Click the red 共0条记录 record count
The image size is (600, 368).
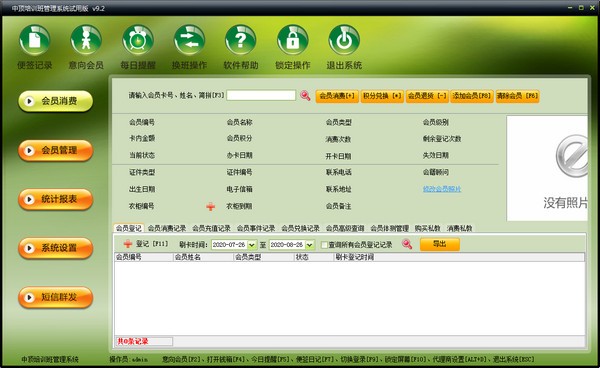pyautogui.click(x=133, y=341)
